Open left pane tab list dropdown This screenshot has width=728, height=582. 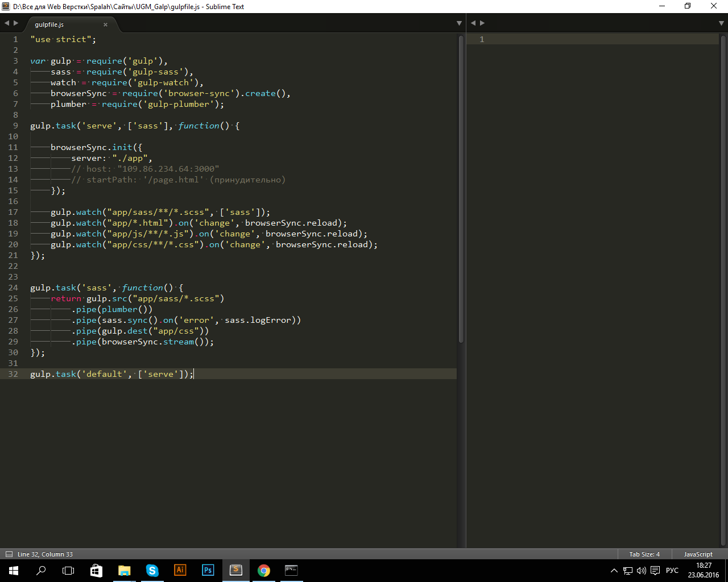click(459, 23)
